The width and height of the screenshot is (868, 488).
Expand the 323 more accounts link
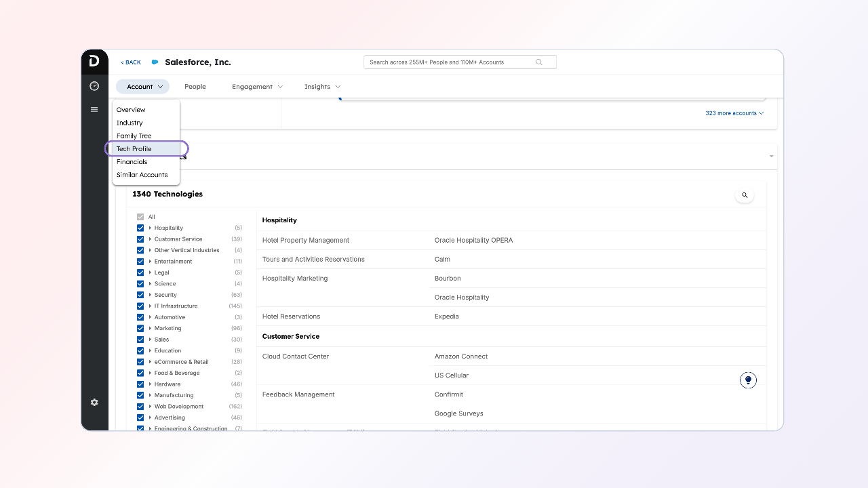734,113
